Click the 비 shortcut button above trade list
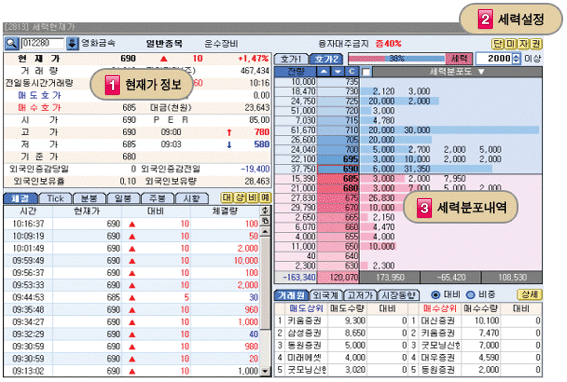This screenshot has width=567, height=382. (x=253, y=198)
